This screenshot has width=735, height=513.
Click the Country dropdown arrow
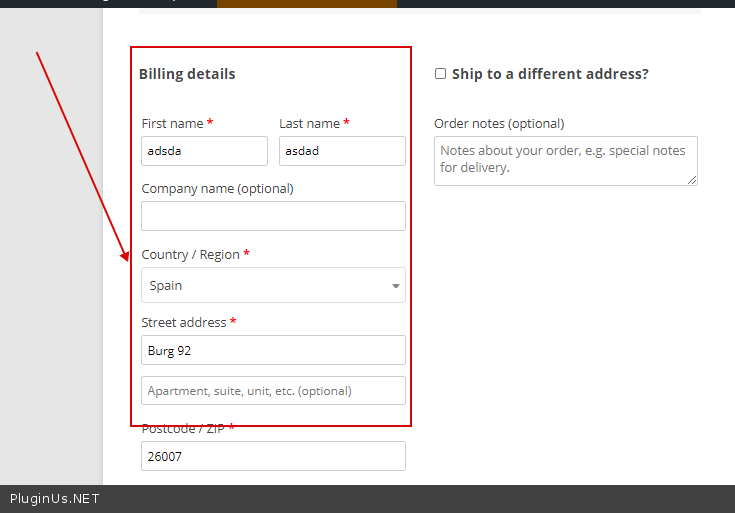395,286
